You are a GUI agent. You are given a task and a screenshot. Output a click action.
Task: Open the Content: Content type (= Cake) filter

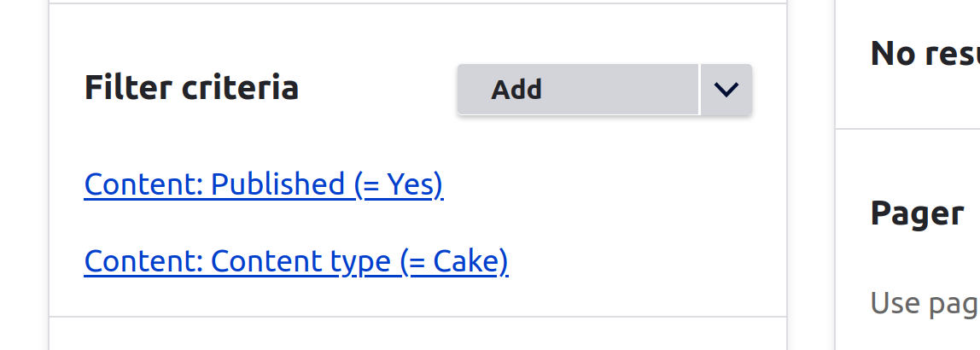tap(296, 261)
